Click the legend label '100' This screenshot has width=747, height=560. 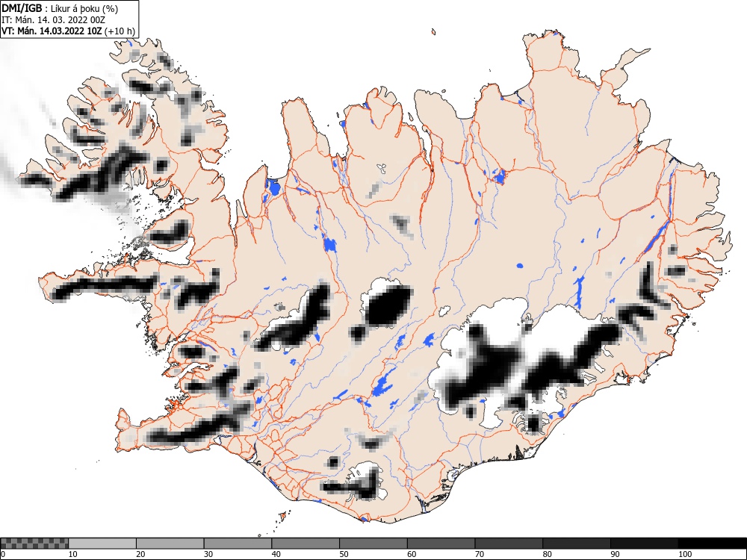point(684,554)
